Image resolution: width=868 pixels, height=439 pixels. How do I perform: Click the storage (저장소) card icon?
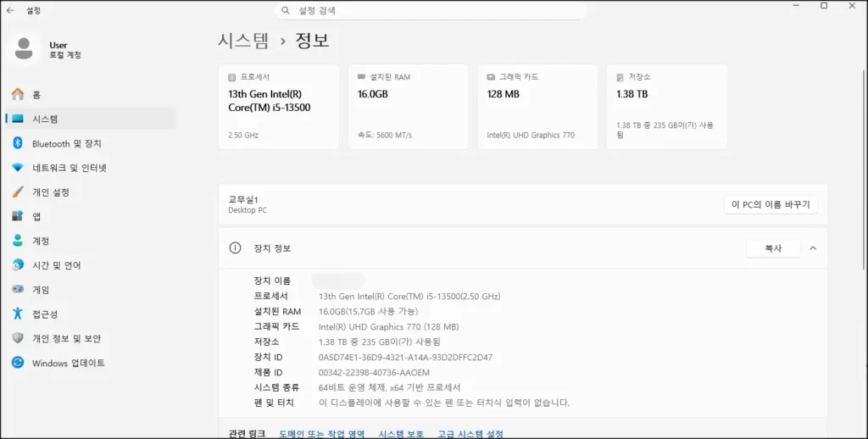620,77
